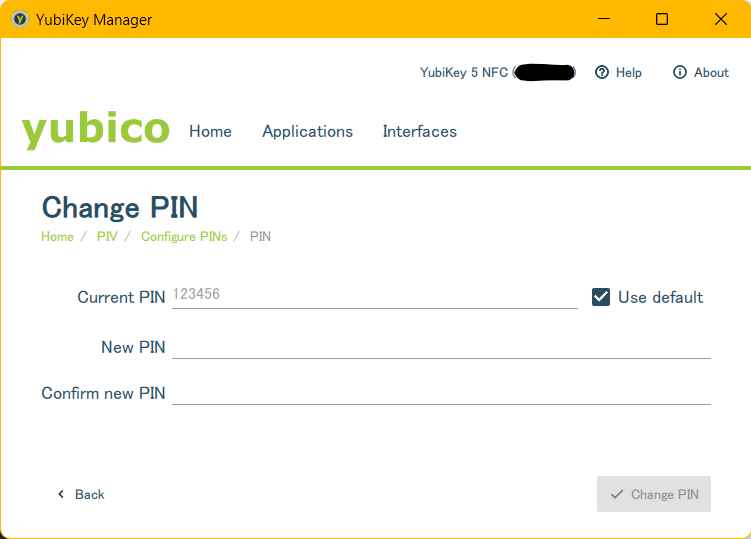Open About via the info icon

[x=680, y=72]
